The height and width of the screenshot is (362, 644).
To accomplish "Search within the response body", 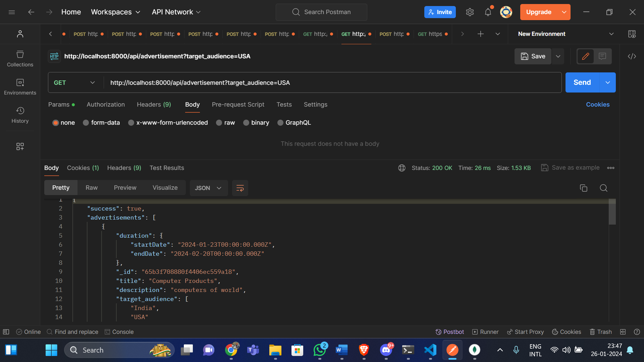I will tap(604, 188).
